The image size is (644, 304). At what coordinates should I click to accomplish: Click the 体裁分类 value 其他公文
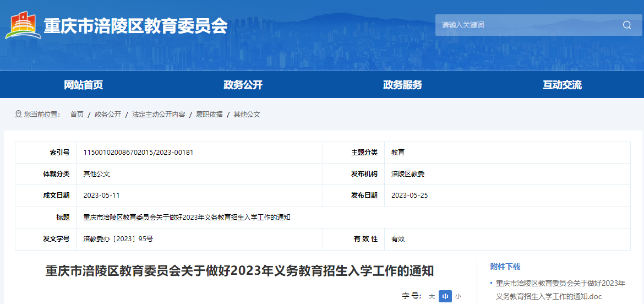[x=96, y=174]
